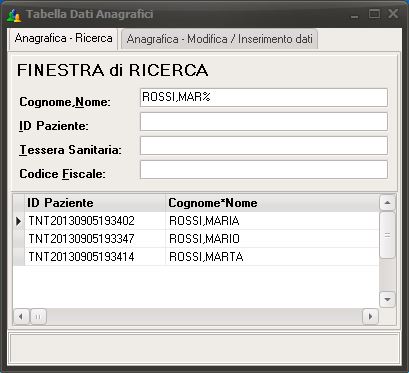Click the Tessera Sanitaria input field
The image size is (409, 373).
(x=264, y=146)
